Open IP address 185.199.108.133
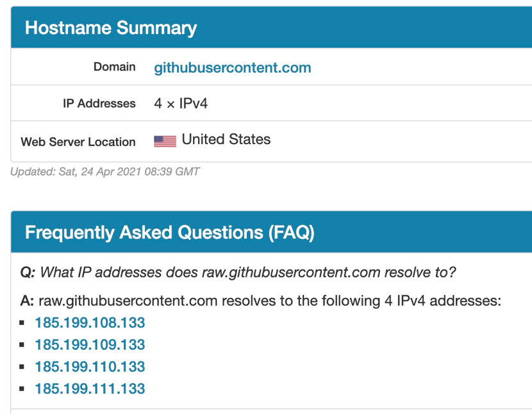Viewport: 532px width, 414px height. click(x=90, y=322)
